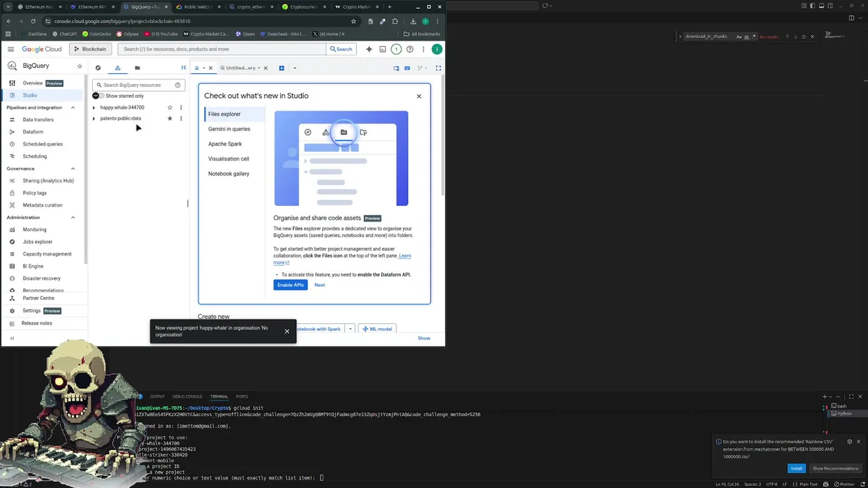Viewport: 868px width, 488px height.
Task: Open the Google Cloud main navigation menu
Action: (11, 49)
